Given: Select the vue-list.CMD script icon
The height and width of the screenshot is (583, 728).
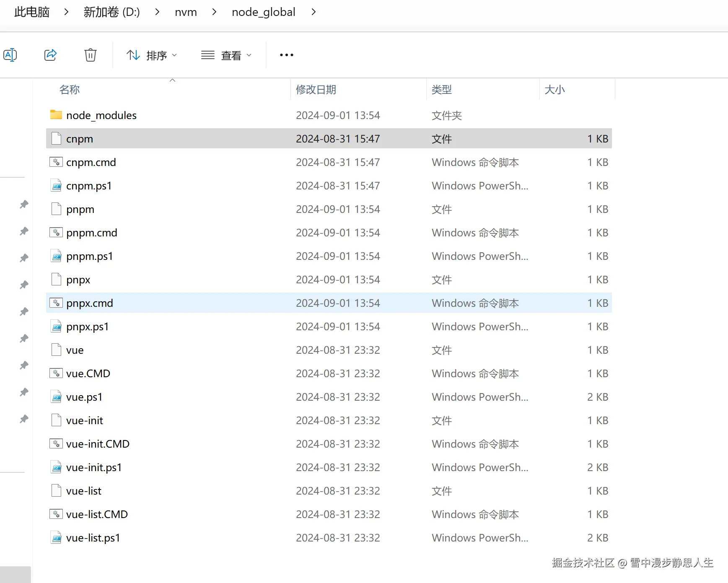Looking at the screenshot, I should pos(56,514).
